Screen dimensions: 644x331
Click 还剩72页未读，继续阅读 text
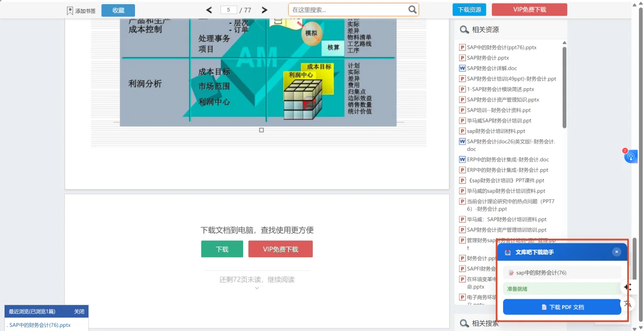[x=257, y=279]
